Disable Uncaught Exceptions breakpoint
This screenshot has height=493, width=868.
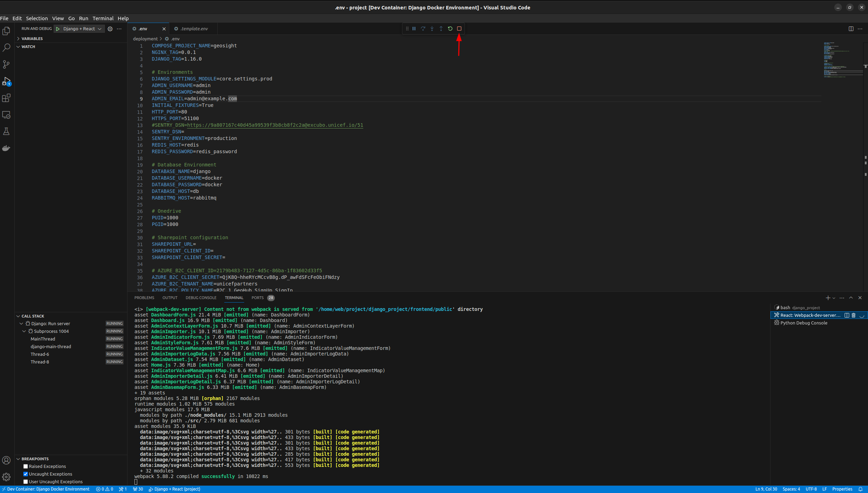pos(25,474)
